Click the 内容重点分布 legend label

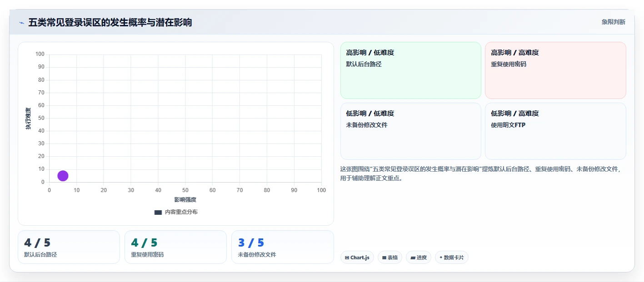click(x=181, y=212)
